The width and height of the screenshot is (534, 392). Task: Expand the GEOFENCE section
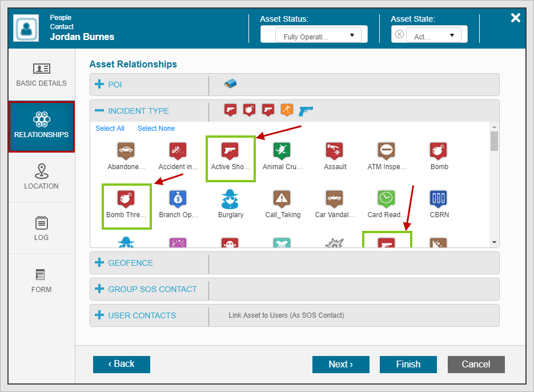[x=100, y=263]
